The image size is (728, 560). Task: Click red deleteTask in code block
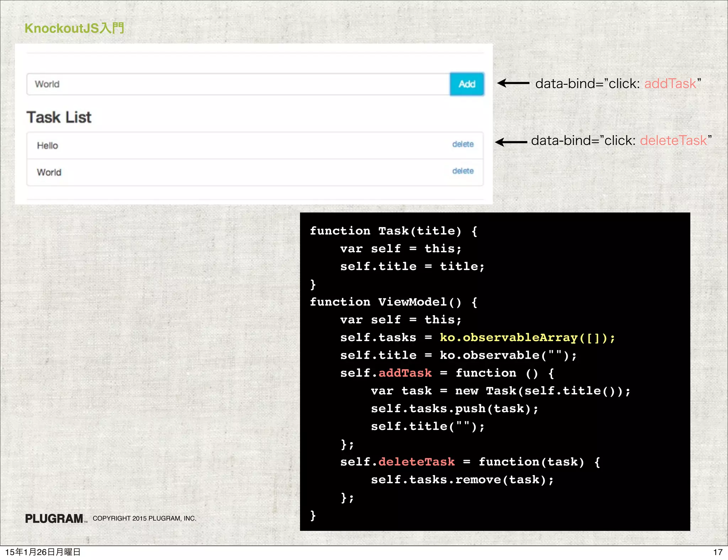[x=416, y=462]
